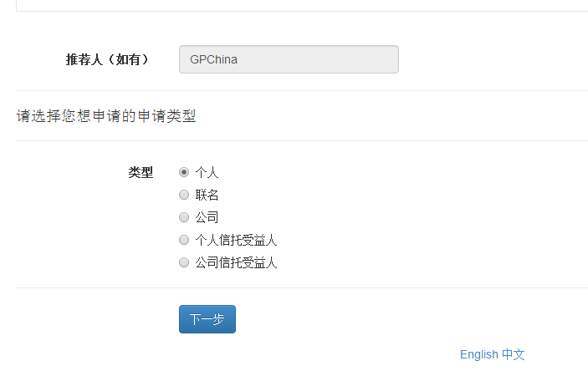Viewport: 588px width, 376px height.
Task: Select the 联名 radio button
Action: [x=184, y=195]
